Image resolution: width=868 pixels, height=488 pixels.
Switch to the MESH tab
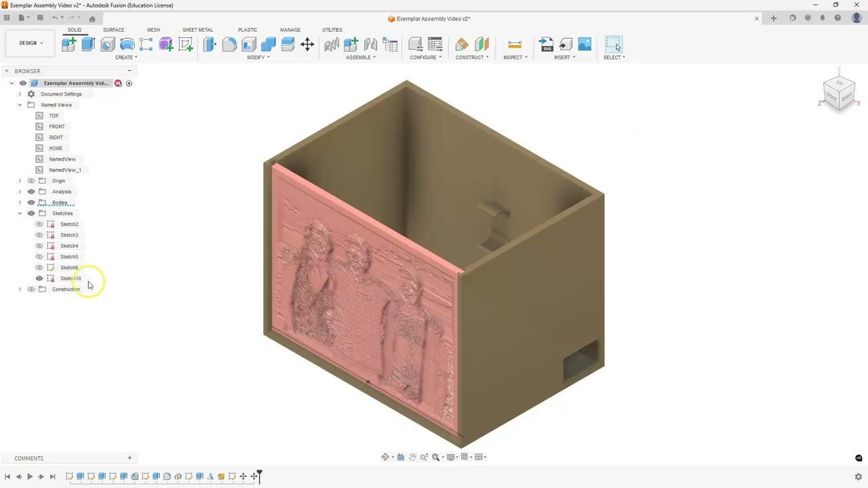153,30
